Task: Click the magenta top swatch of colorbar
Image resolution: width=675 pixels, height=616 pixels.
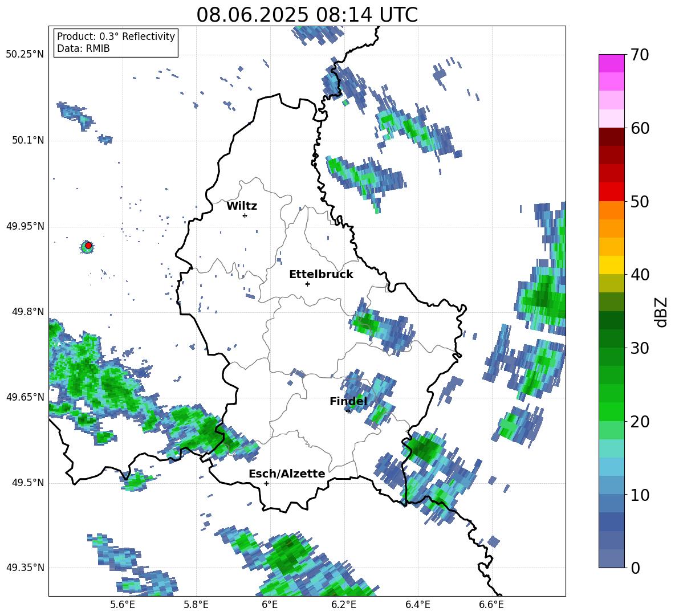Action: pos(611,63)
